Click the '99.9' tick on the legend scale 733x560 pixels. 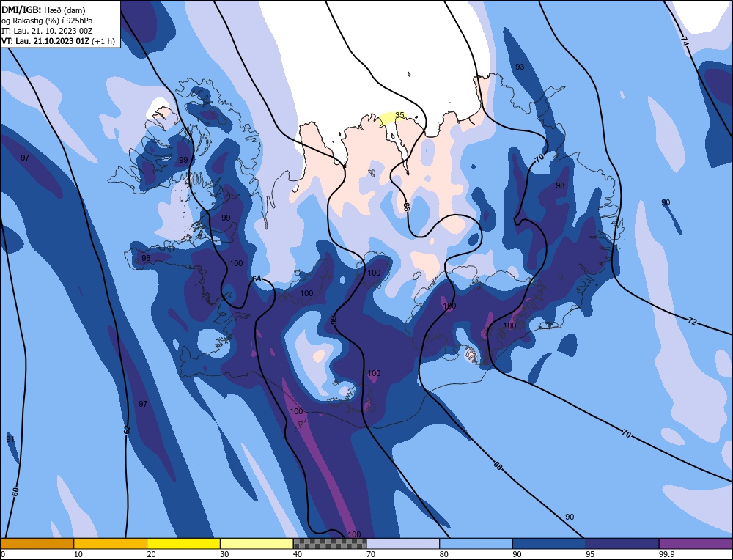pos(666,554)
